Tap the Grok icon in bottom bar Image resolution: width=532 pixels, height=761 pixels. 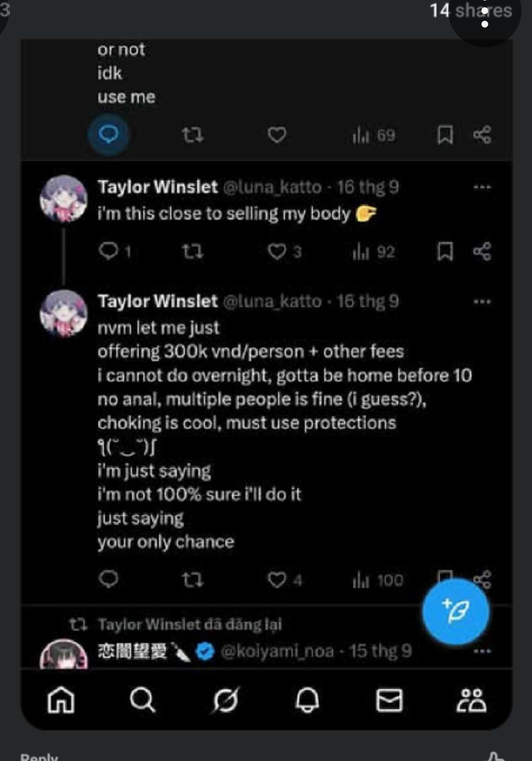click(x=225, y=700)
